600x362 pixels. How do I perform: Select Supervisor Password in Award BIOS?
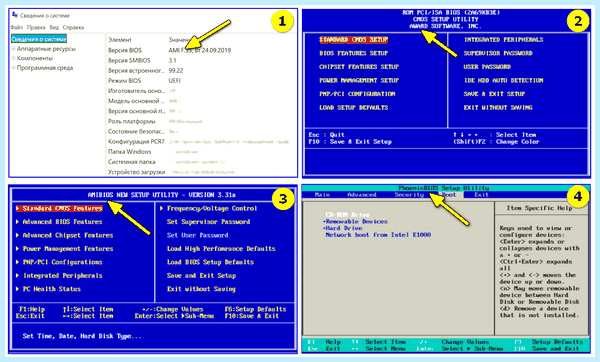498,53
